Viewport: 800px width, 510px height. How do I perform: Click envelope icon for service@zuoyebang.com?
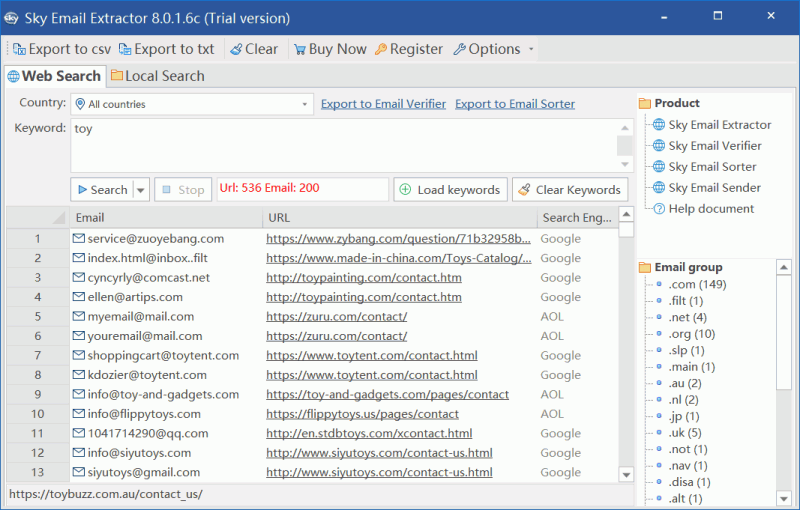tap(79, 238)
